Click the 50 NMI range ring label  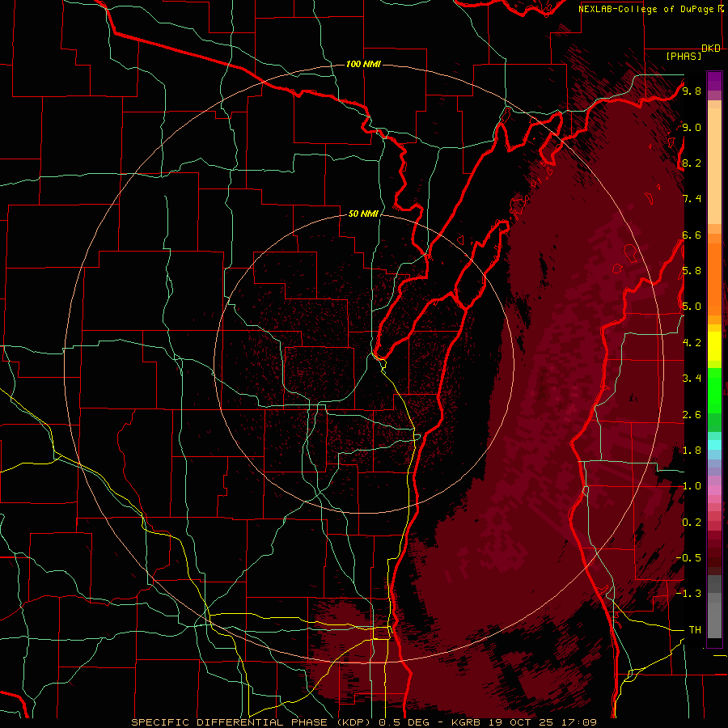click(x=363, y=214)
